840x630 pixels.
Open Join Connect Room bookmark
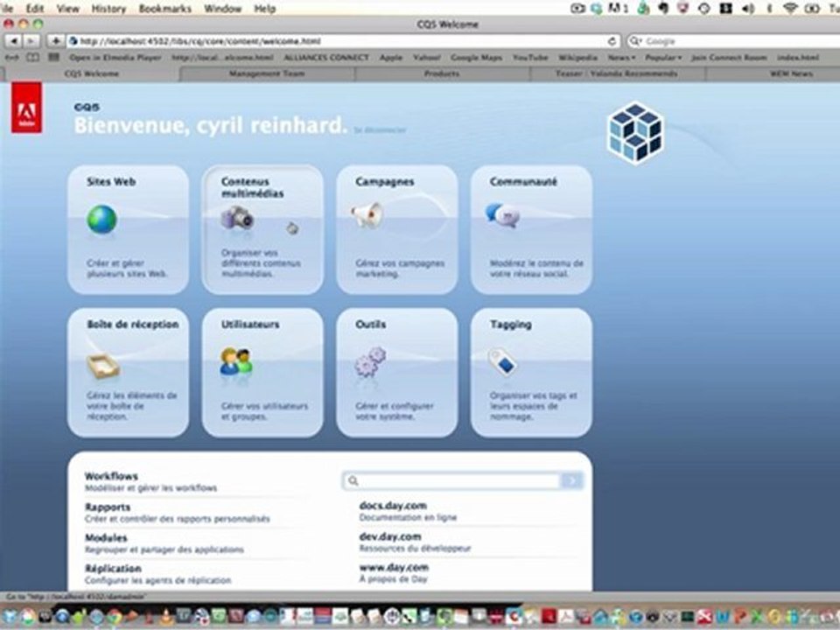(729, 58)
